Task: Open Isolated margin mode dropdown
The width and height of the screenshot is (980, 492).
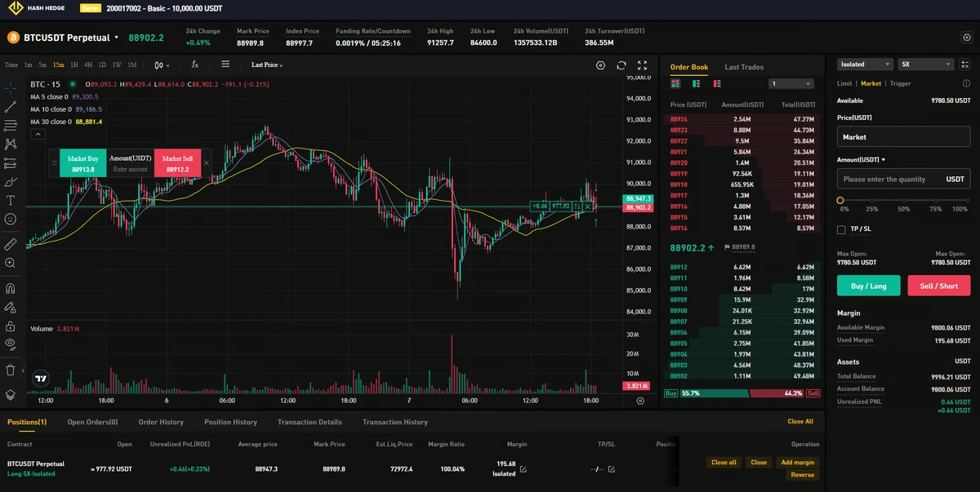Action: (866, 64)
